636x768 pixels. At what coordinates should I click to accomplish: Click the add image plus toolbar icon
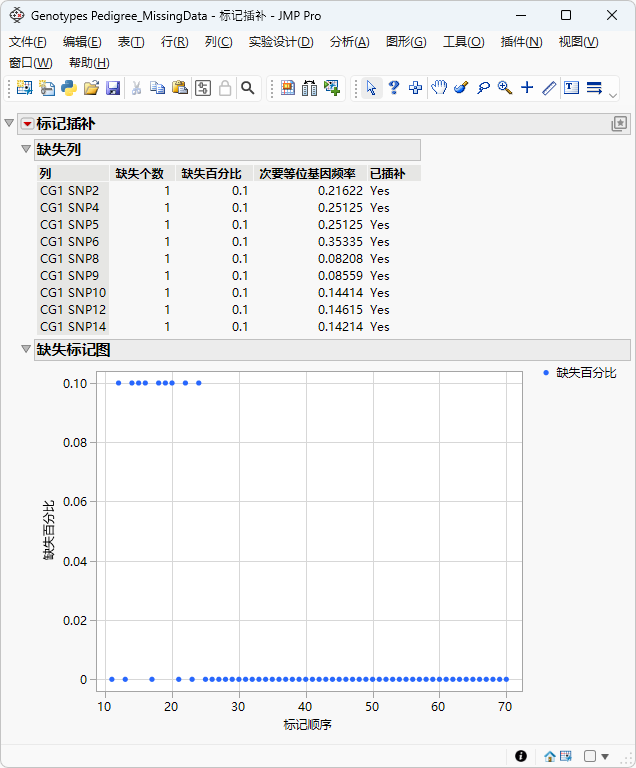(332, 88)
